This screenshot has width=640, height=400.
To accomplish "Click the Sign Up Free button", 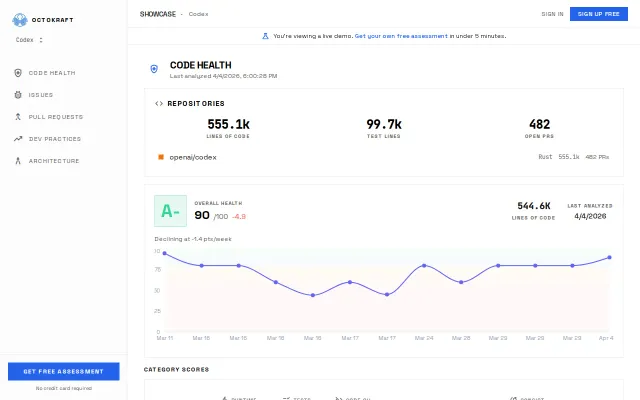I will 599,14.
